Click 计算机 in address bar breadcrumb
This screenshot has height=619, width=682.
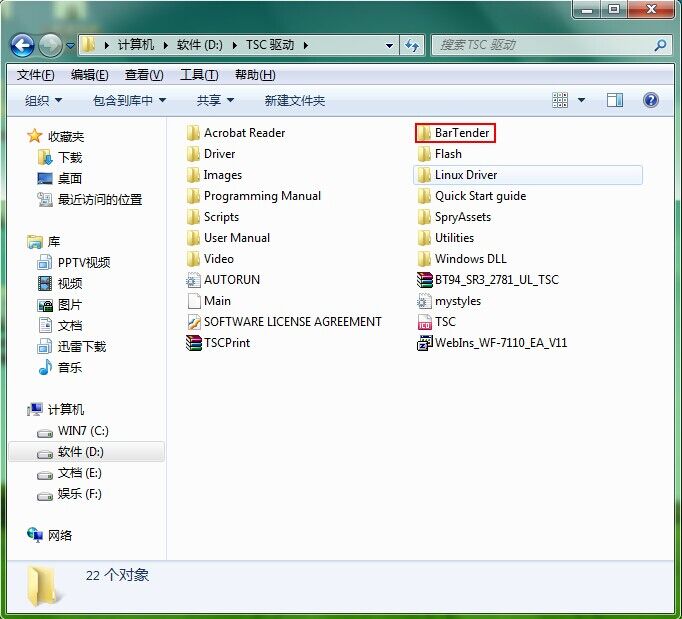click(x=136, y=45)
